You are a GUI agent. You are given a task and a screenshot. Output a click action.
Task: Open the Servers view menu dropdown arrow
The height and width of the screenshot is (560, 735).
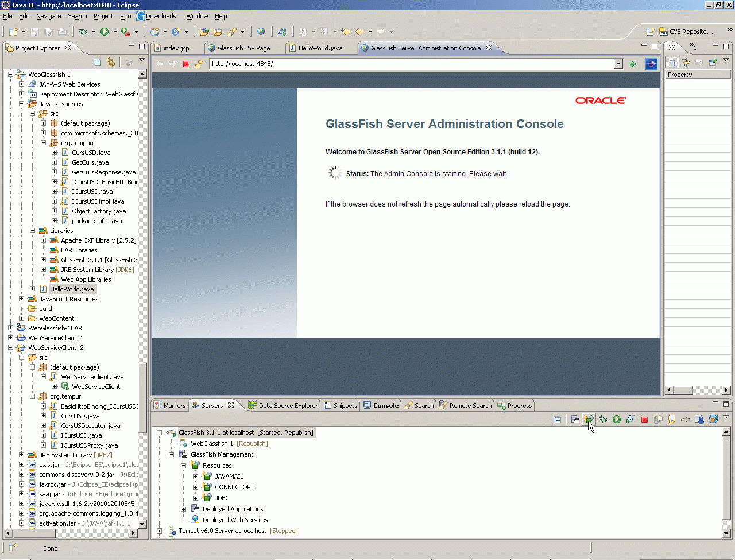(726, 418)
